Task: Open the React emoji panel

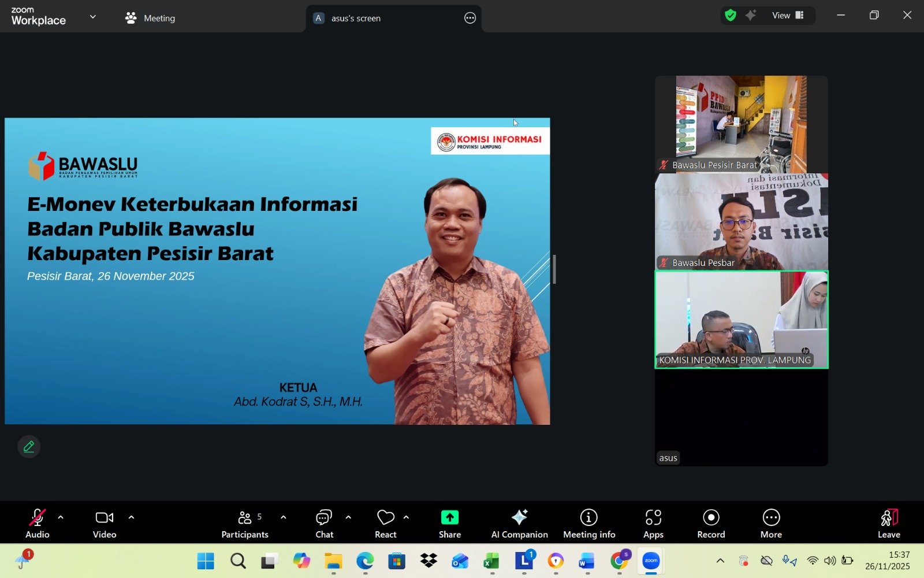Action: 385,523
